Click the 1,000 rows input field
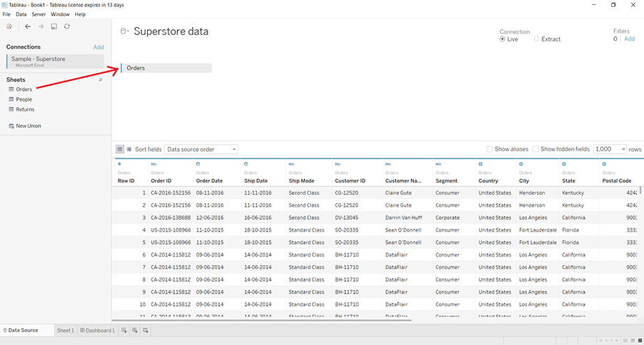Image resolution: width=644 pixels, height=345 pixels. 606,150
